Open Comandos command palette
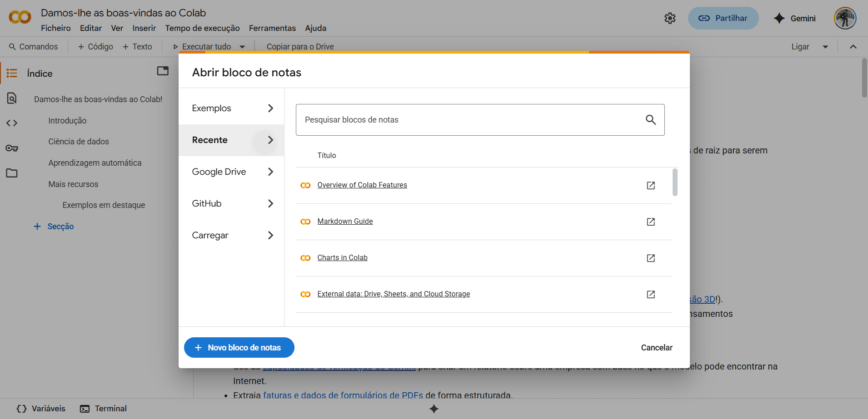This screenshot has height=419, width=868. pos(34,47)
